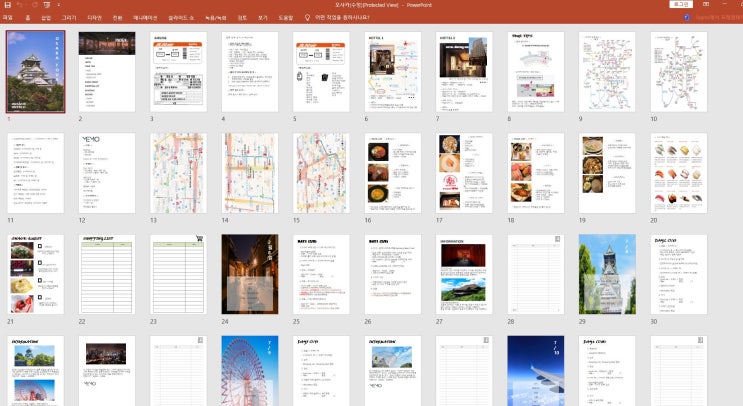Viewport: 743px width, 406px height.
Task: Select slide 16 with three food photos
Action: [x=393, y=173]
